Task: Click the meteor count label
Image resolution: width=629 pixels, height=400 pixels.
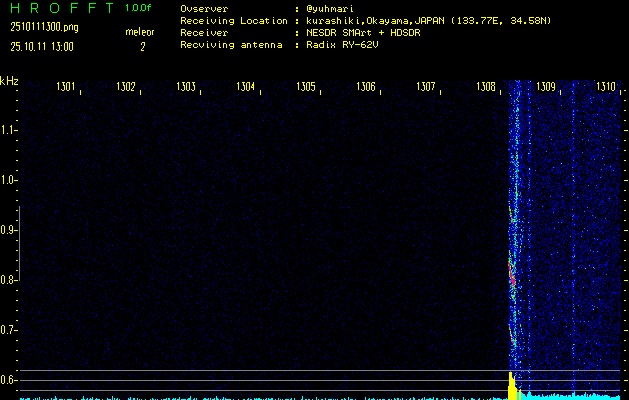Action: (140, 32)
